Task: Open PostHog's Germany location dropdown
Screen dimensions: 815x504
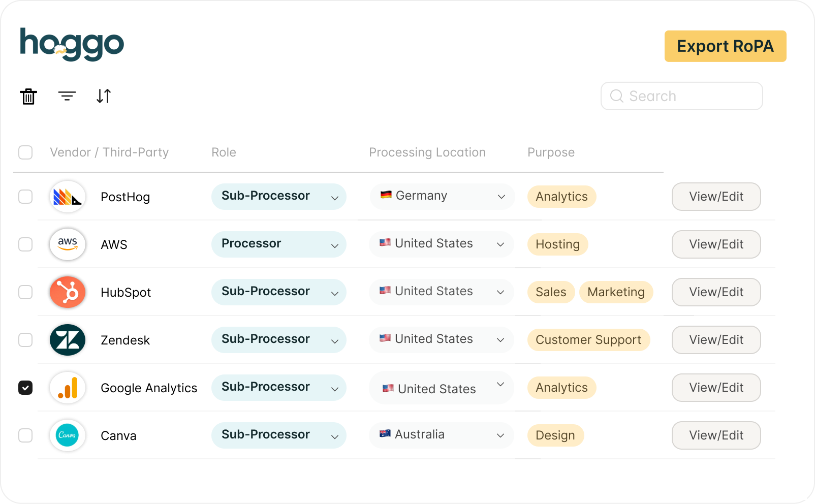Action: point(443,197)
